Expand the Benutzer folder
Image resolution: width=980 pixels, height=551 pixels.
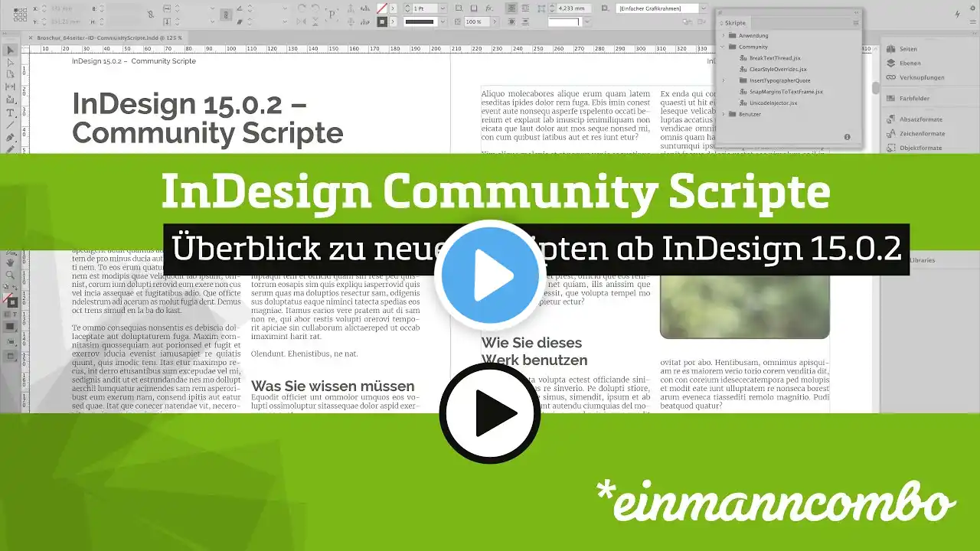coord(724,114)
